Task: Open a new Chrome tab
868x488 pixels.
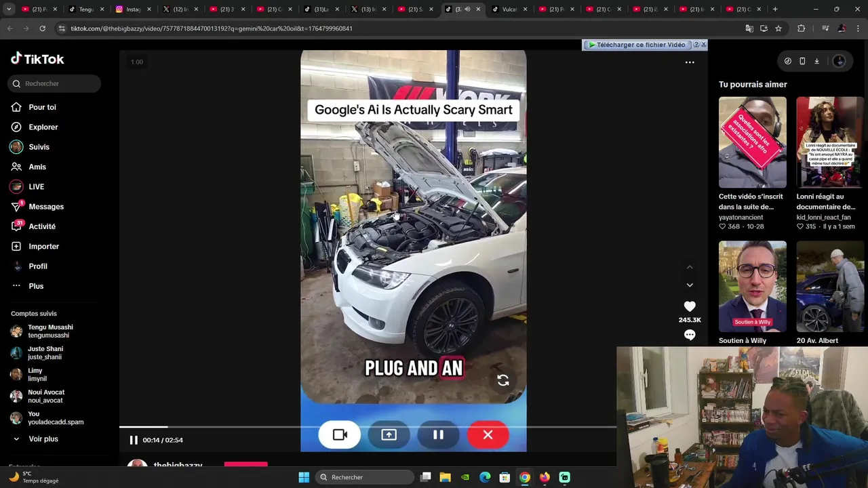Action: coord(775,9)
